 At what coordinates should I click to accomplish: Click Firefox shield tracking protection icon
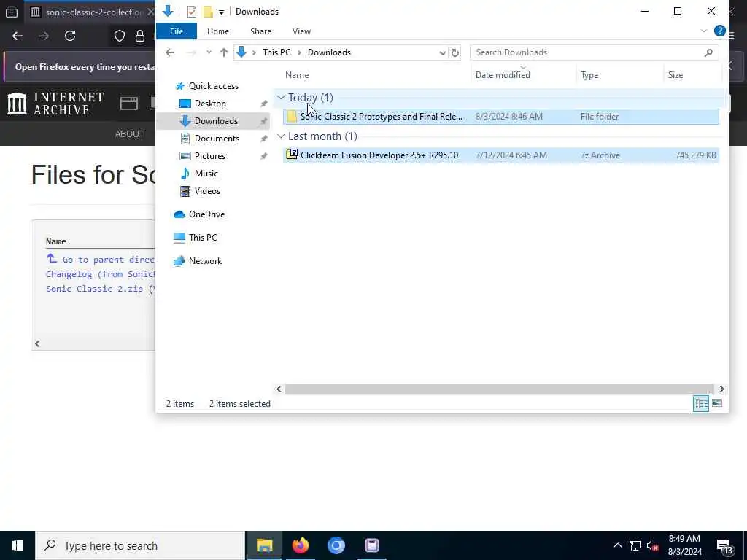tap(119, 36)
